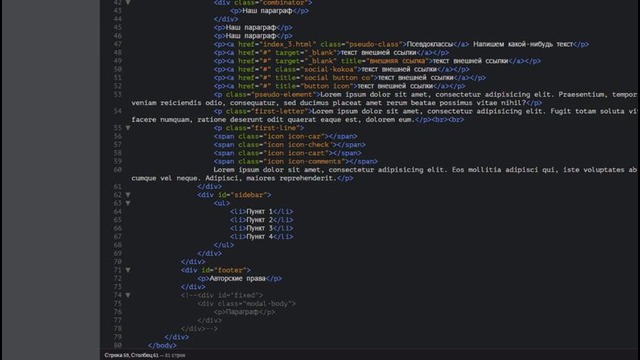640x360 pixels.
Task: Click cursor position 'Строка 59, Столбец 61' in status bar
Action: pos(131,355)
